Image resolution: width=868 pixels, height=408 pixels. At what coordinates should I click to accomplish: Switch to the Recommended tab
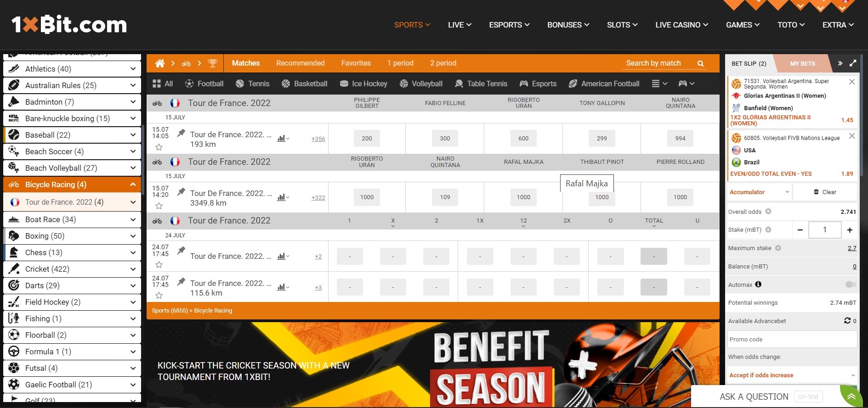(301, 63)
